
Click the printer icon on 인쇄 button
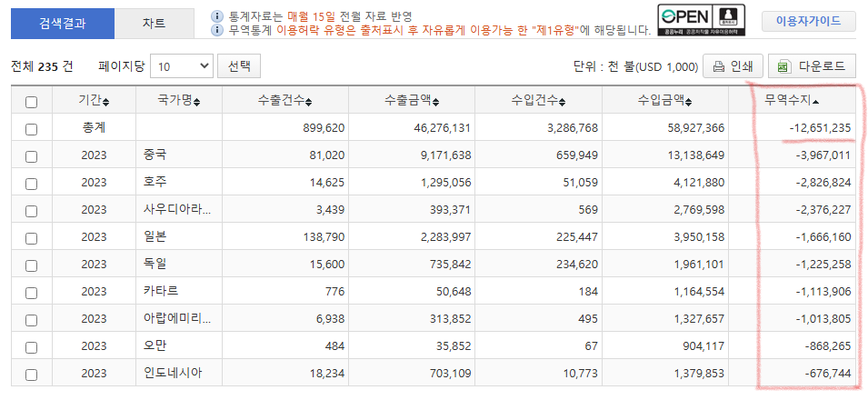pyautogui.click(x=719, y=66)
